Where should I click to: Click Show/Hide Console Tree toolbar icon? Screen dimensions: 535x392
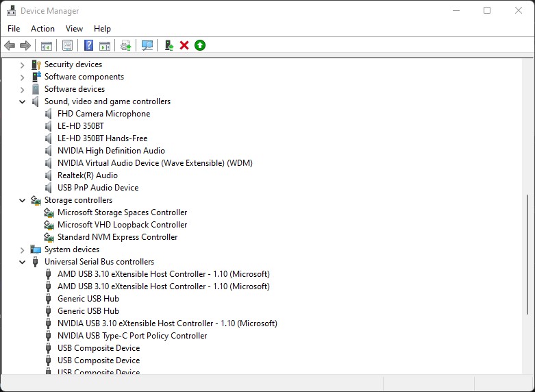pyautogui.click(x=47, y=45)
